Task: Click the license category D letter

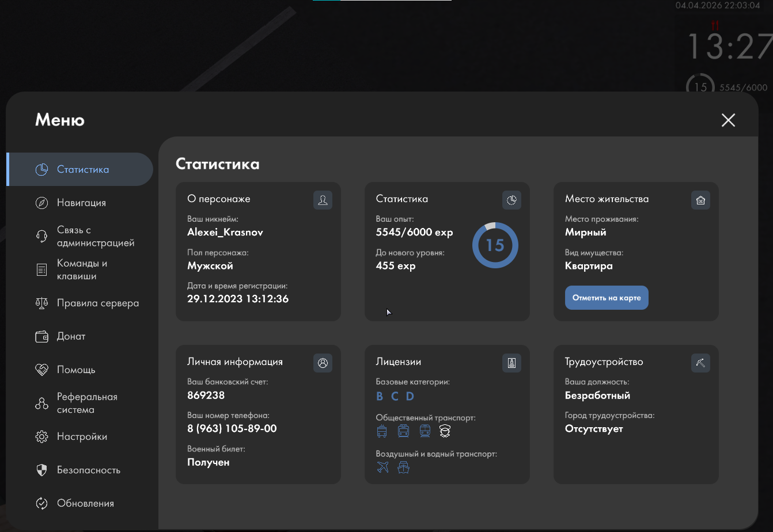Action: (x=410, y=396)
